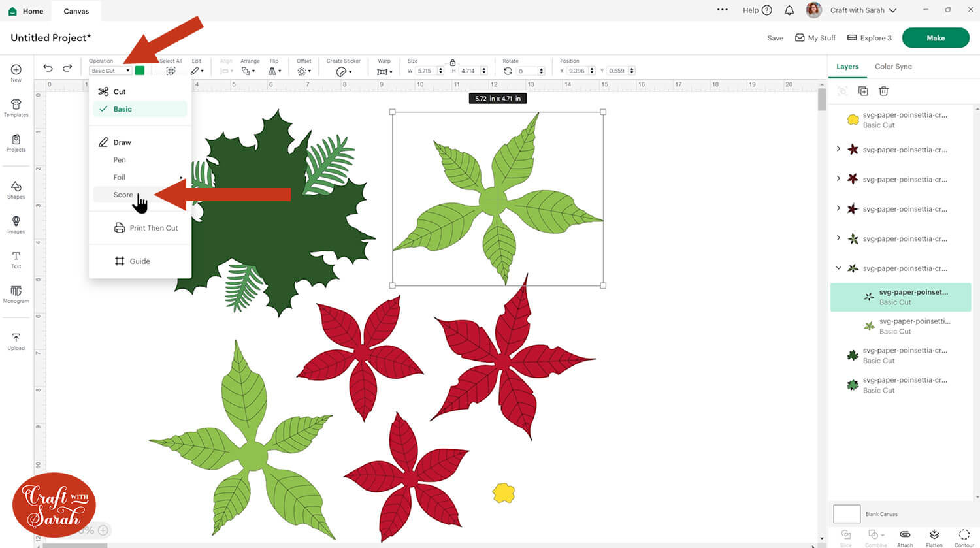The image size is (980, 548).
Task: Open the Templates panel icon
Action: point(16,108)
